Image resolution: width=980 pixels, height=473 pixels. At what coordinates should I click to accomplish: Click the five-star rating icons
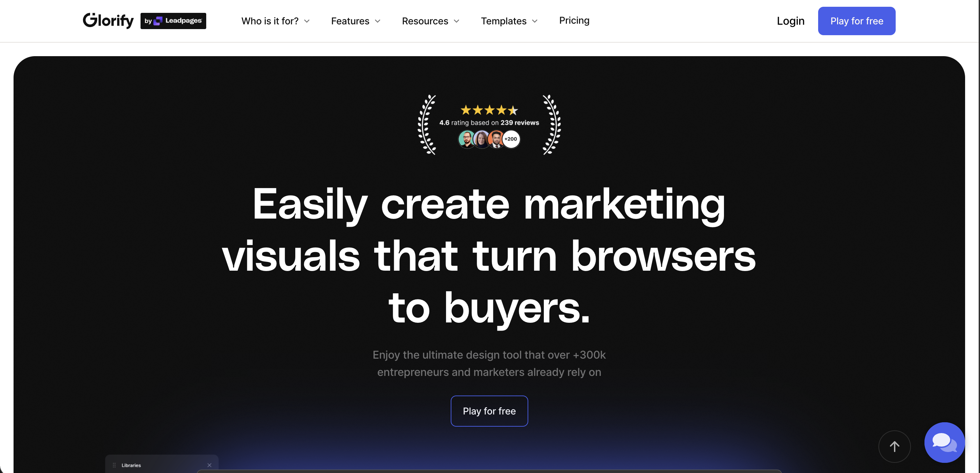click(489, 110)
